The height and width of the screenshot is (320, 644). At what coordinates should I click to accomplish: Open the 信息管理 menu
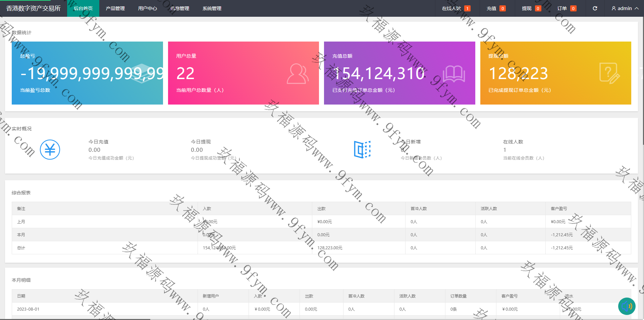coord(179,8)
